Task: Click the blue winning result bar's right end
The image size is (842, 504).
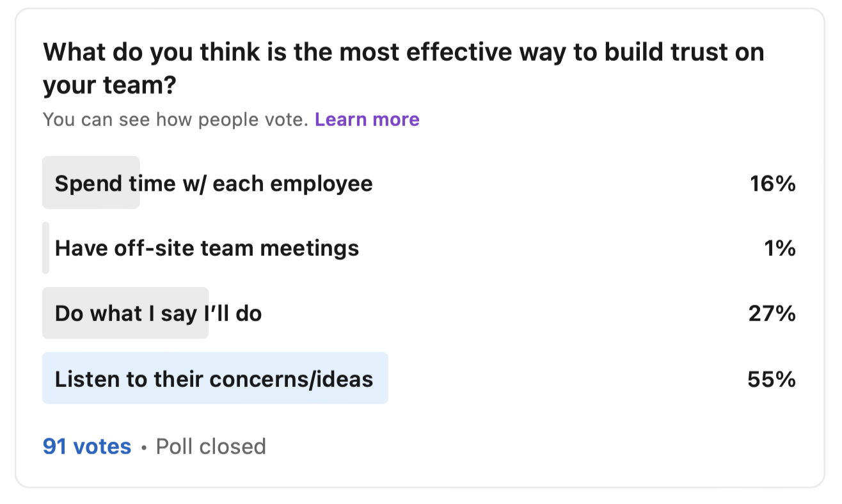Action: click(x=381, y=379)
